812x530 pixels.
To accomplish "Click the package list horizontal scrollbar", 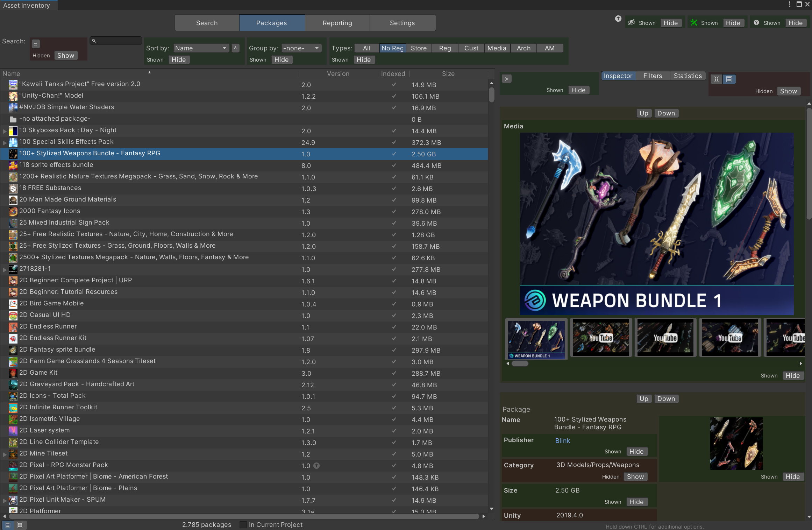I will click(x=244, y=516).
